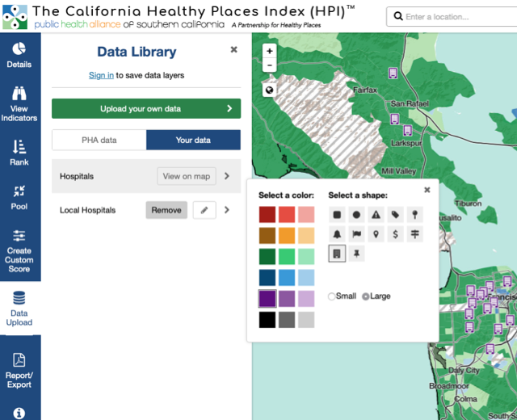Switch to the PHA data tab
Image resolution: width=517 pixels, height=420 pixels.
point(99,140)
